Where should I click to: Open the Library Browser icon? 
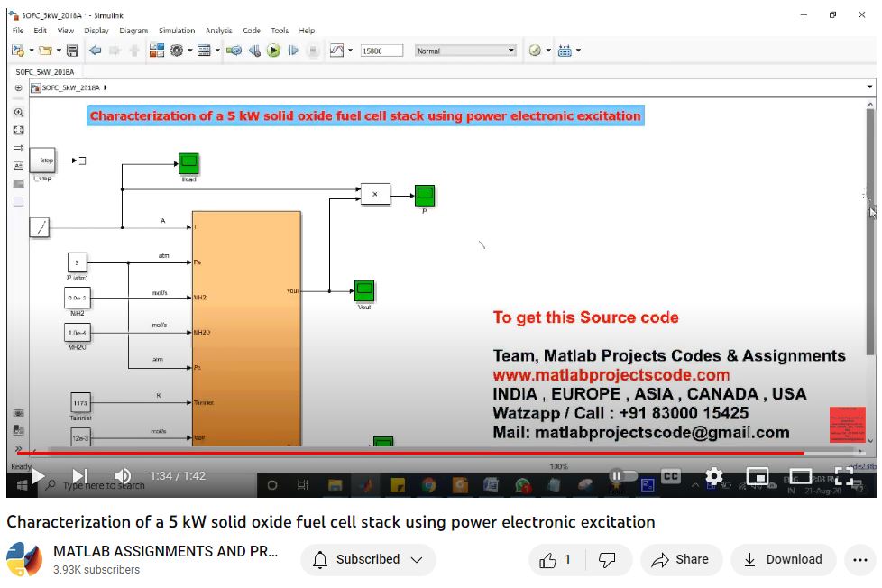(156, 51)
